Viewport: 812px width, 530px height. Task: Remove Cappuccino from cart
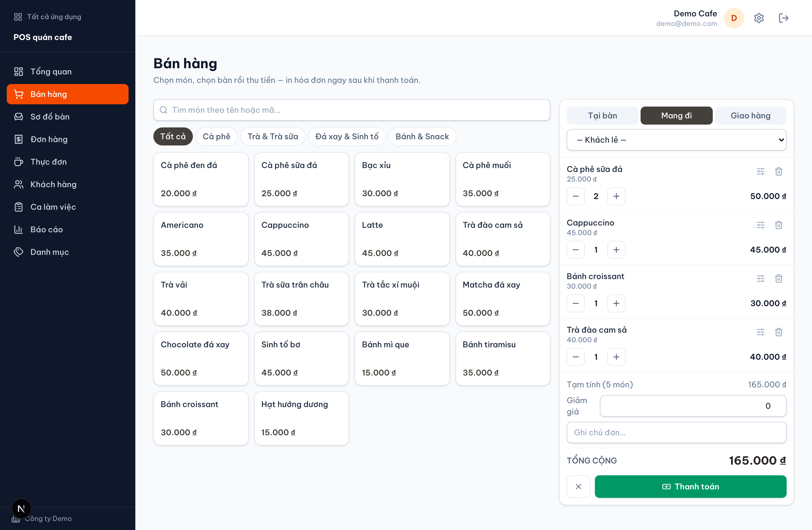click(778, 225)
